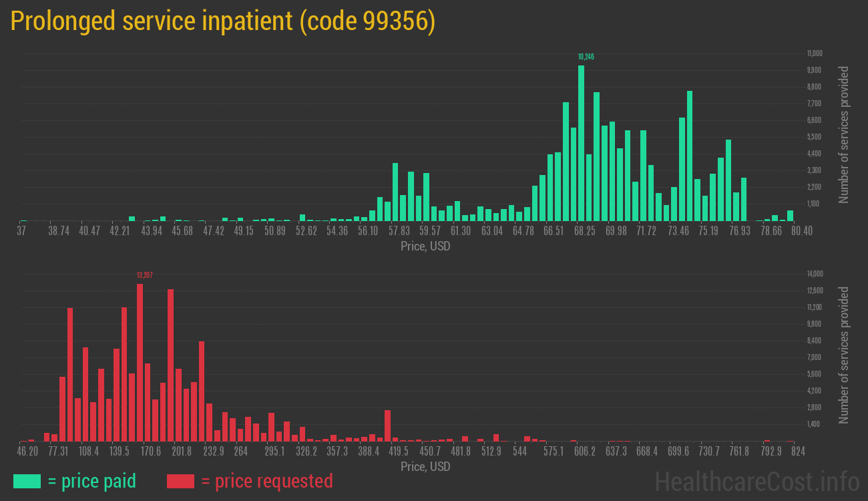868x501 pixels.
Task: Select the green price paid legend swatch
Action: coord(27,481)
